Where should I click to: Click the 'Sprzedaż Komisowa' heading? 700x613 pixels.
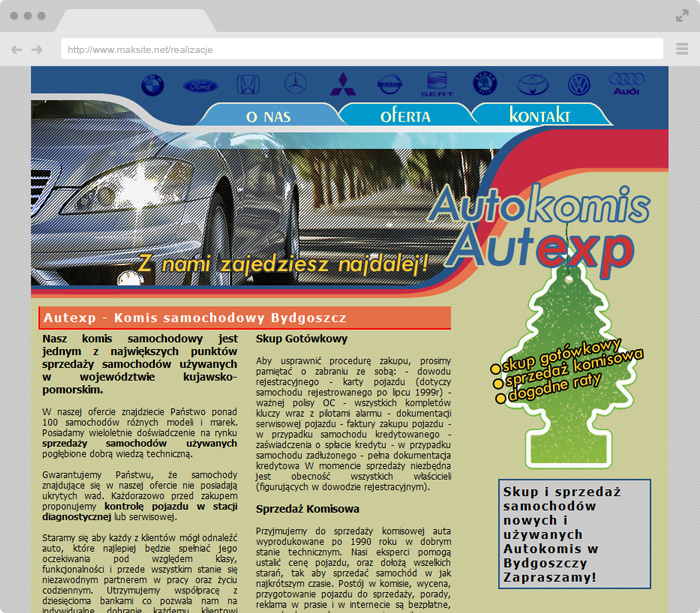click(x=308, y=509)
